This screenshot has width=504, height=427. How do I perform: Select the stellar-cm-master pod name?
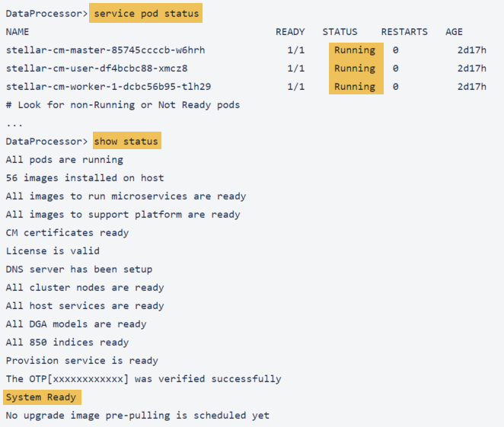pos(105,50)
